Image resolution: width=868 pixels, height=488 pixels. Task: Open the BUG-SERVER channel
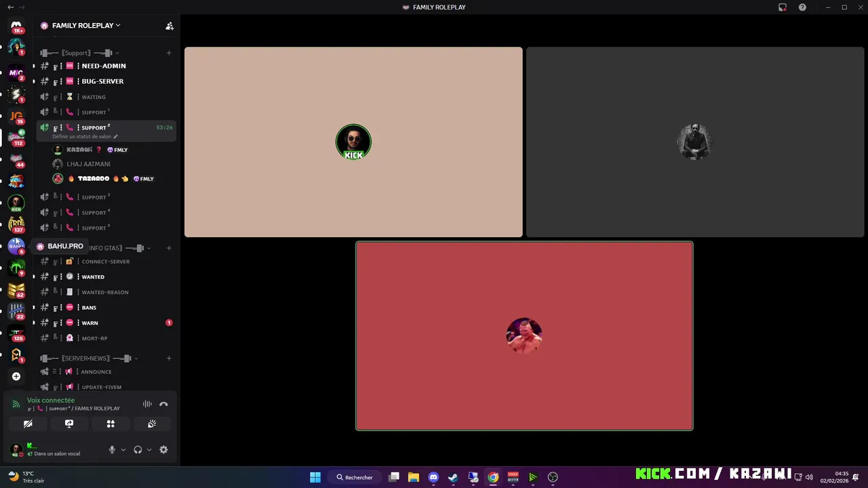(106, 81)
